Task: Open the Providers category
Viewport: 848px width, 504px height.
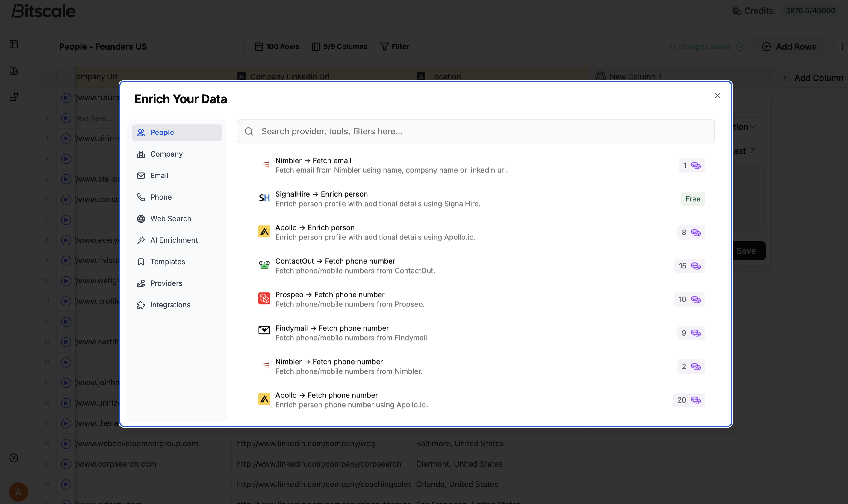Action: click(x=177, y=283)
